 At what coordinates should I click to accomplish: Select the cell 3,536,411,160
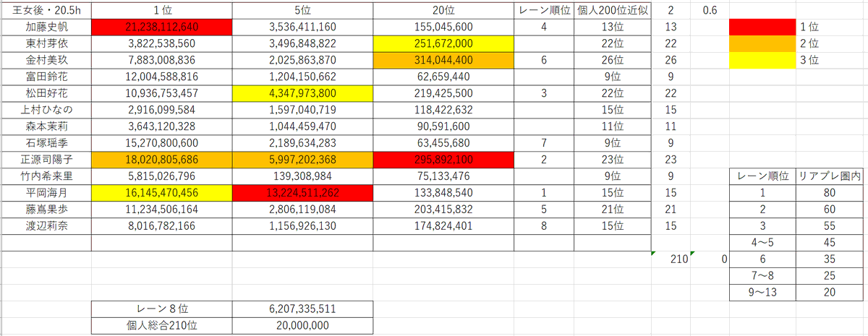coord(302,27)
